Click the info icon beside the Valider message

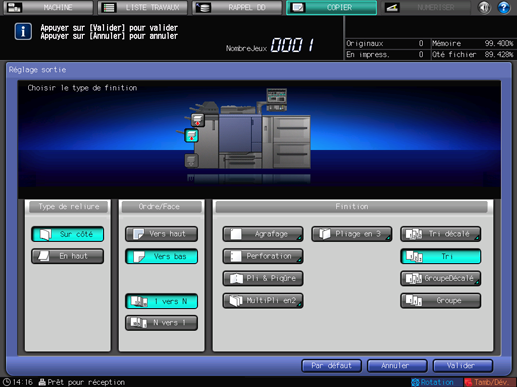pos(23,31)
